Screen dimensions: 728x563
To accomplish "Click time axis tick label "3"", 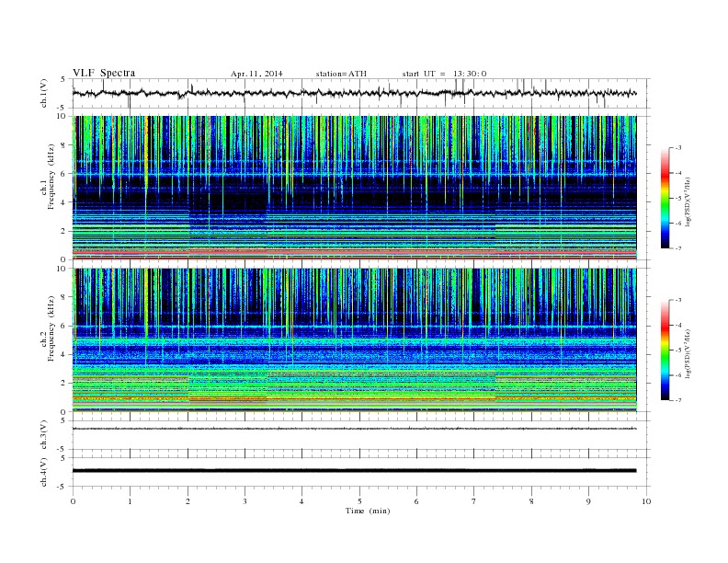I will (245, 501).
